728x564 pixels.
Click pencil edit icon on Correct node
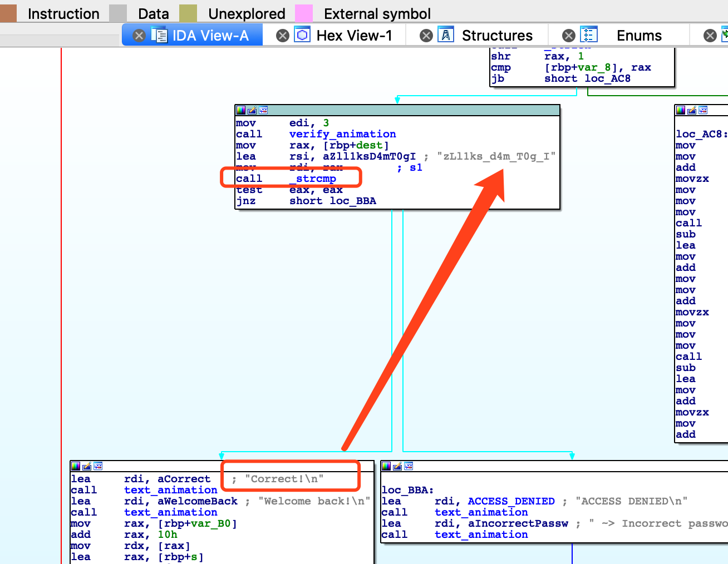87,466
